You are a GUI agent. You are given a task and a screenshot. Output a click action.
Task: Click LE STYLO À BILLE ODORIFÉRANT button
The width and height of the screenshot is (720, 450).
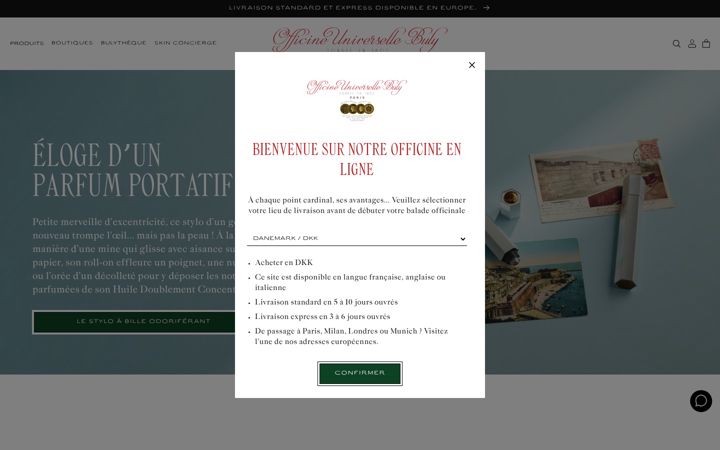[x=143, y=321]
